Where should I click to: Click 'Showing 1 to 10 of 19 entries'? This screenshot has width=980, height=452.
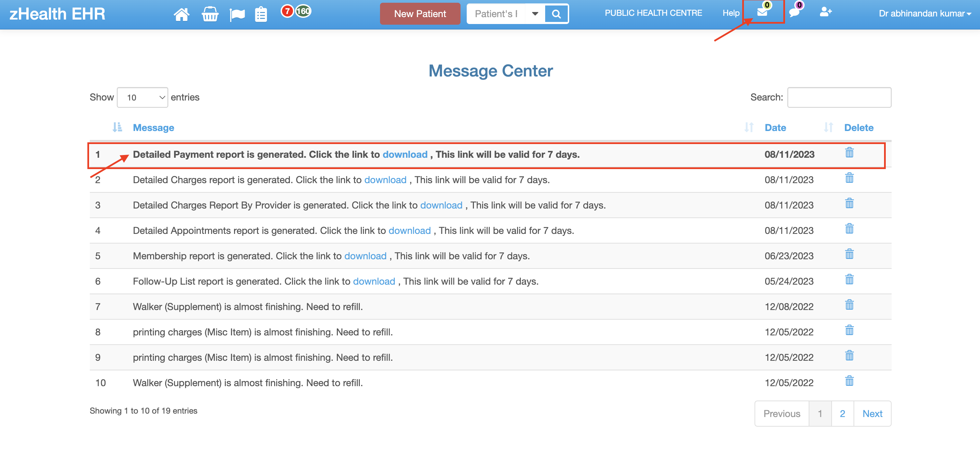pos(144,411)
